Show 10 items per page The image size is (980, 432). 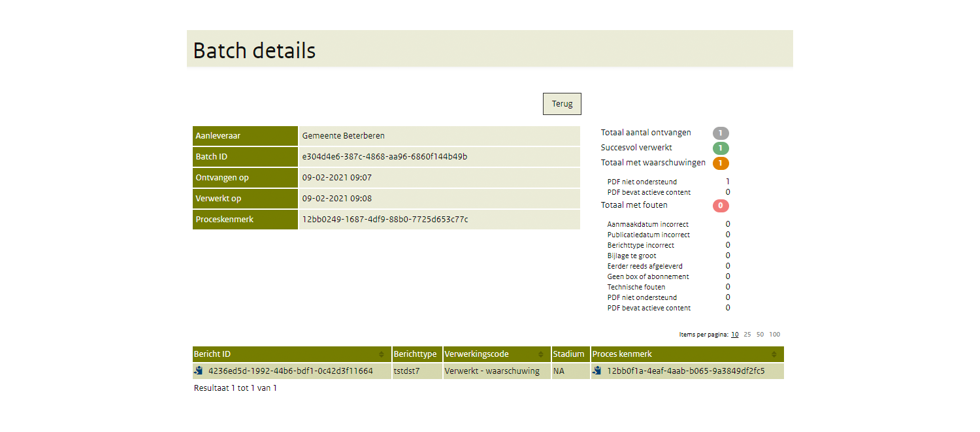point(735,335)
